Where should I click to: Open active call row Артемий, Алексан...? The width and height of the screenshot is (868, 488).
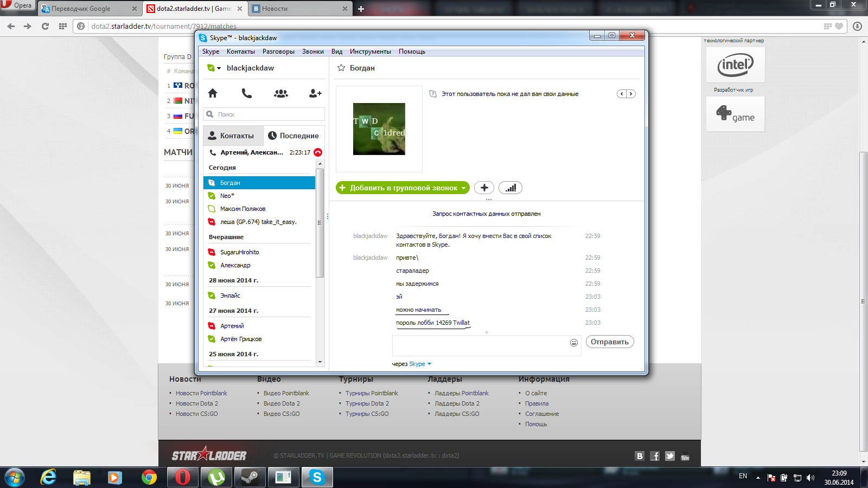[x=258, y=152]
